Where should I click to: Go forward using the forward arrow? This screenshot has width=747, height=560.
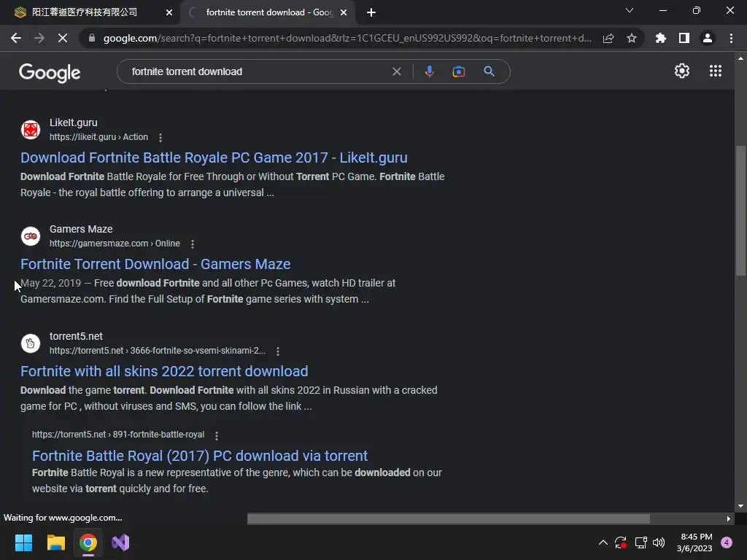39,38
